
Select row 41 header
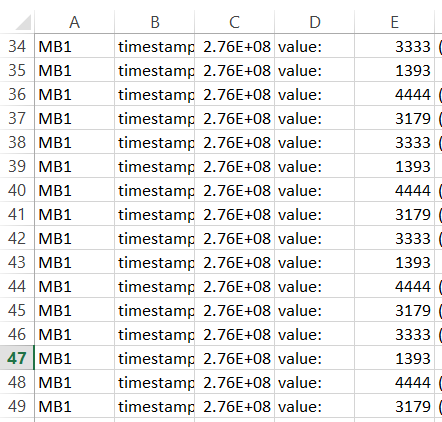point(17,214)
